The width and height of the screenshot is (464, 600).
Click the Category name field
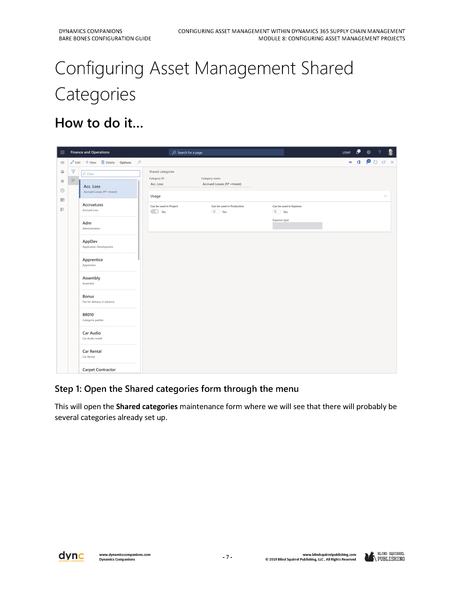click(x=226, y=184)
